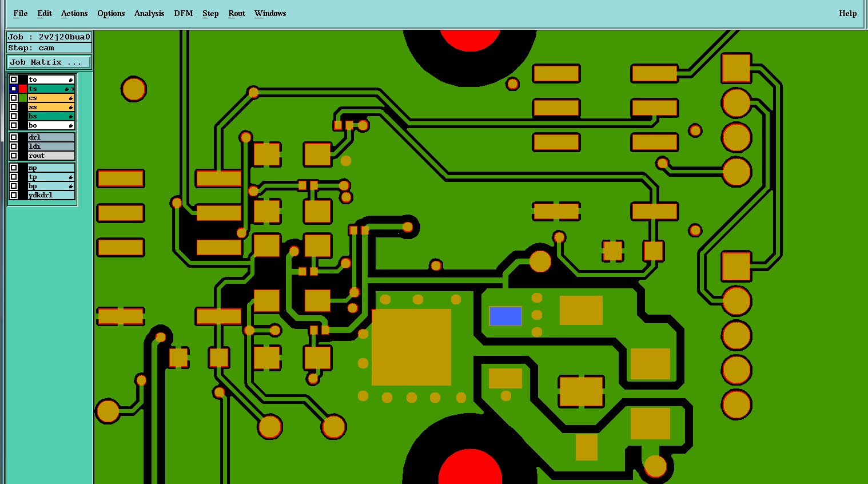Toggle the checkbox for layer 'drl'
The image size is (868, 484).
pyautogui.click(x=14, y=137)
